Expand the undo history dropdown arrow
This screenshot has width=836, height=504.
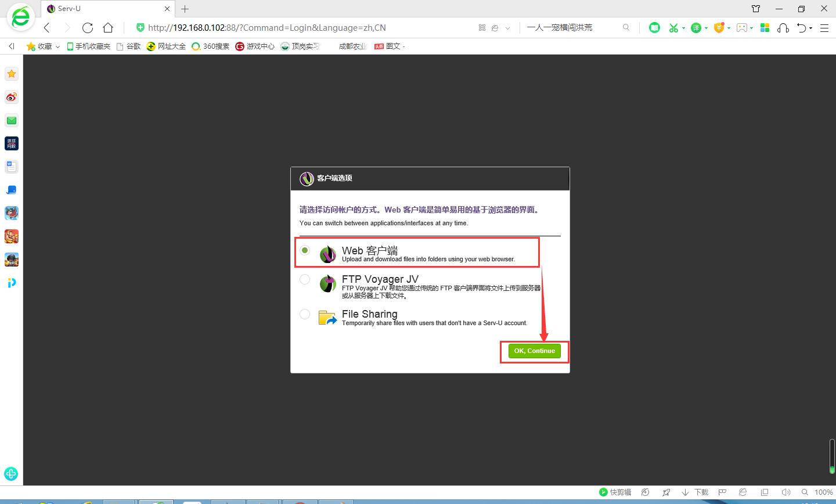click(x=811, y=28)
